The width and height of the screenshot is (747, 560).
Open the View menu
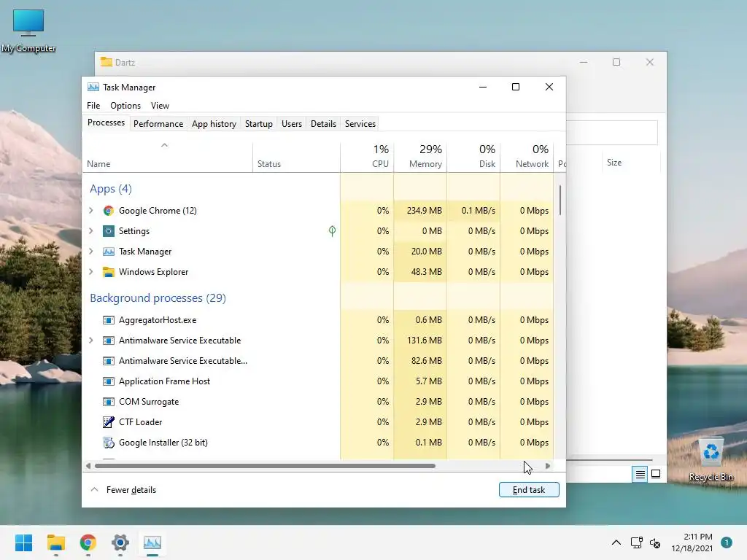point(160,106)
